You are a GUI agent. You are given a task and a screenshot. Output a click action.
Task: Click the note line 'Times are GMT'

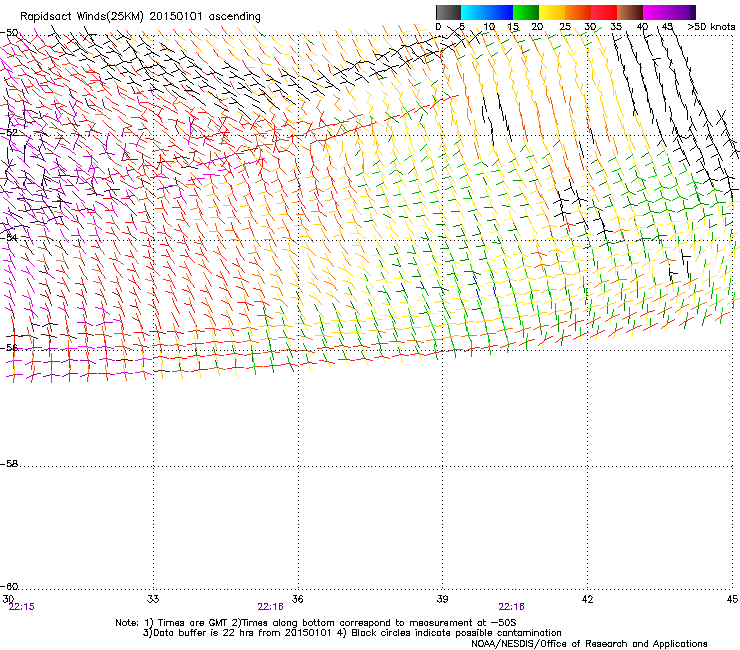[192, 623]
